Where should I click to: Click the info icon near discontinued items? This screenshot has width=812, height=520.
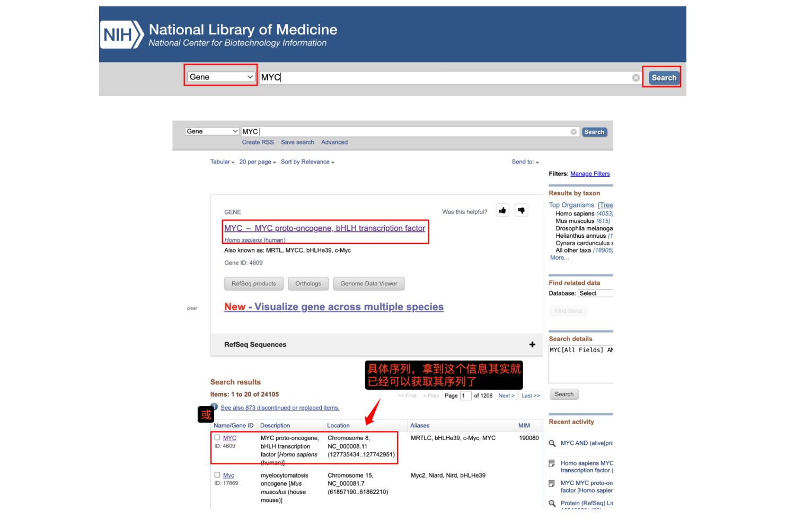(215, 406)
